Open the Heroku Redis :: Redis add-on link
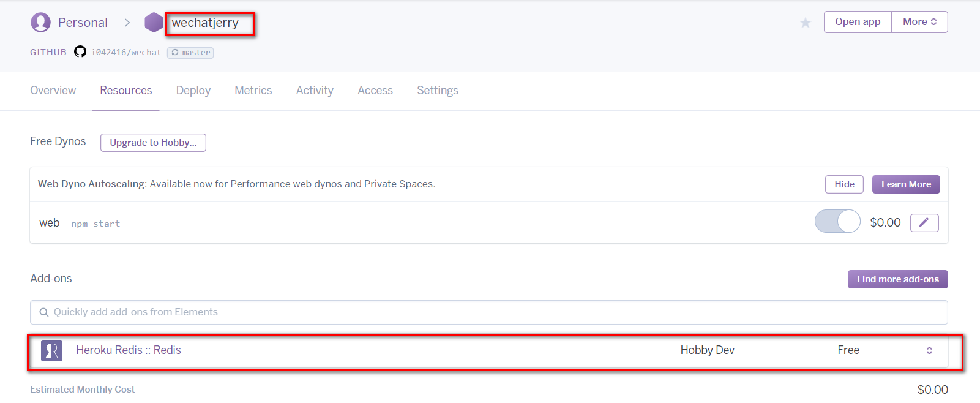Screen dimensions: 980x403 pyautogui.click(x=129, y=350)
